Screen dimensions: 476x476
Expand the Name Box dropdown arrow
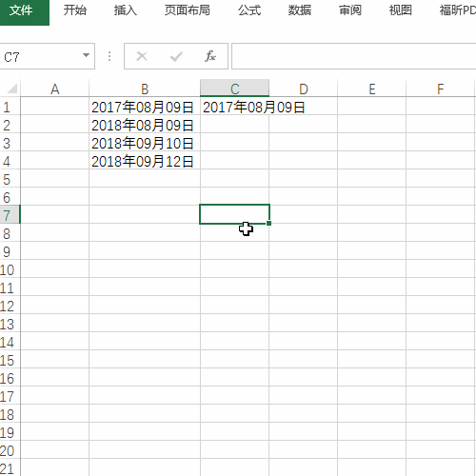tap(86, 55)
